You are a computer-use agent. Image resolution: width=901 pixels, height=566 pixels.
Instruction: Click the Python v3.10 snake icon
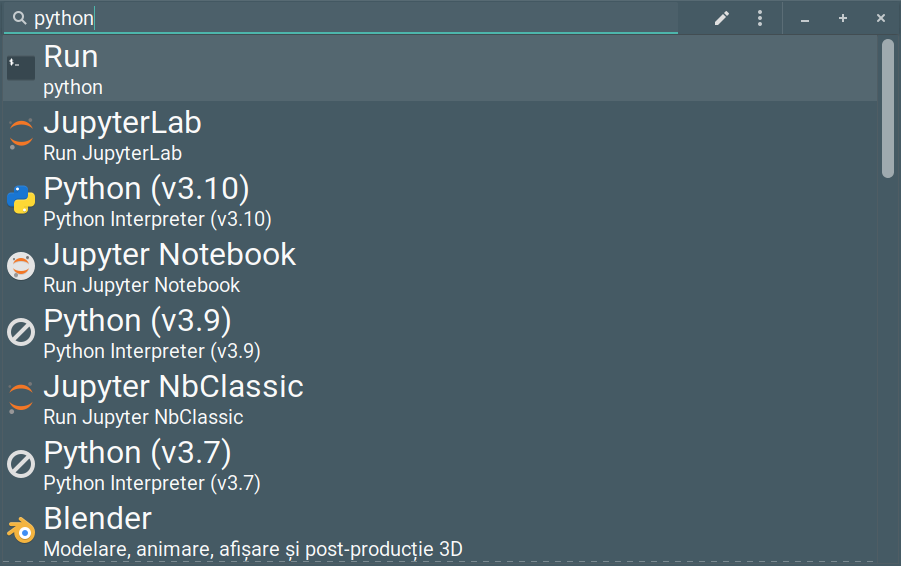(21, 200)
